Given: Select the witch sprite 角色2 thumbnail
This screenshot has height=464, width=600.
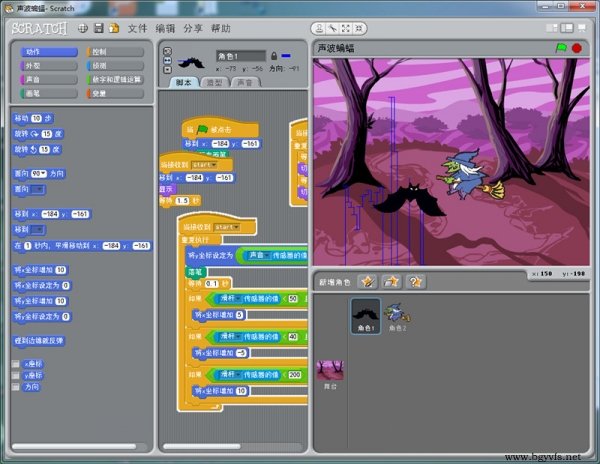Looking at the screenshot, I should [398, 316].
